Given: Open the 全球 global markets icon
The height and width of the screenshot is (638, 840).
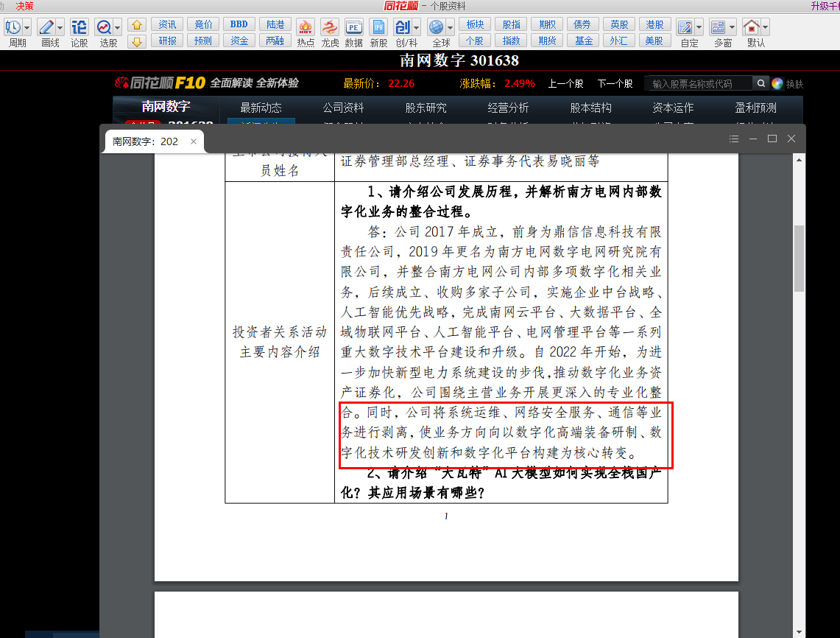Looking at the screenshot, I should [x=437, y=27].
